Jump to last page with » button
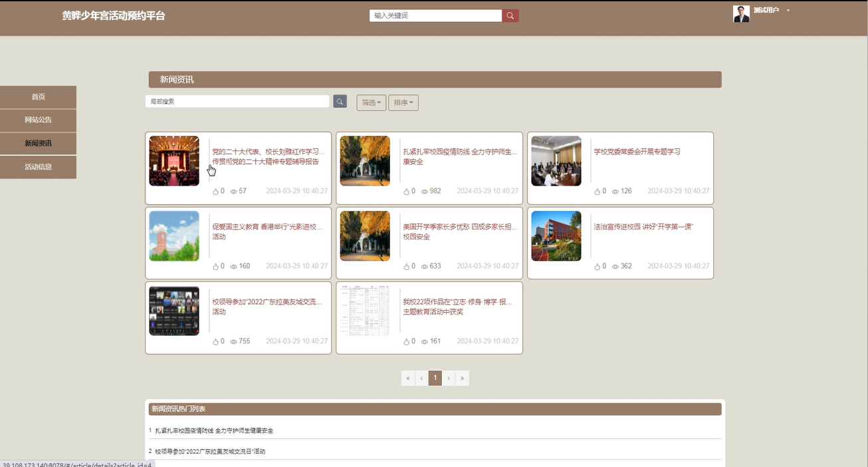This screenshot has width=868, height=467. click(x=463, y=378)
